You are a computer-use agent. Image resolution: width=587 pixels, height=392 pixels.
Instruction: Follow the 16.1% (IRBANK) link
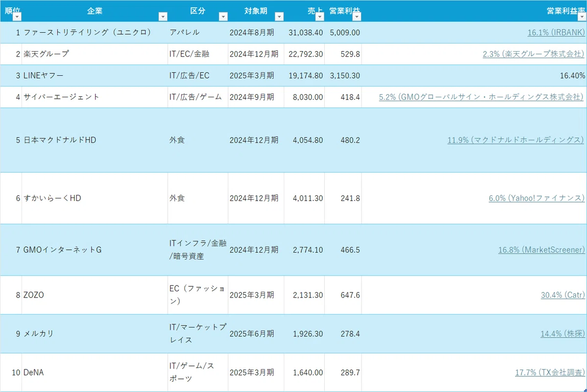556,33
